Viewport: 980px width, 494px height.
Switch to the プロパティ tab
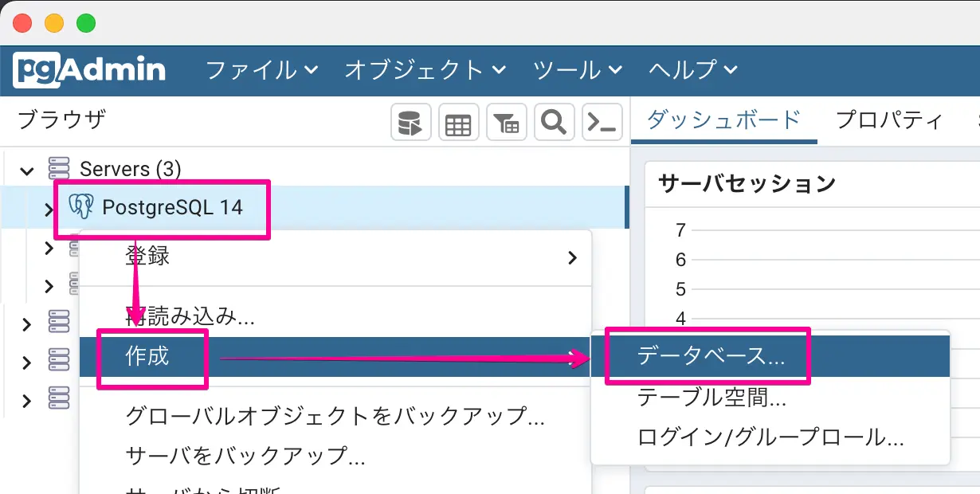(888, 120)
